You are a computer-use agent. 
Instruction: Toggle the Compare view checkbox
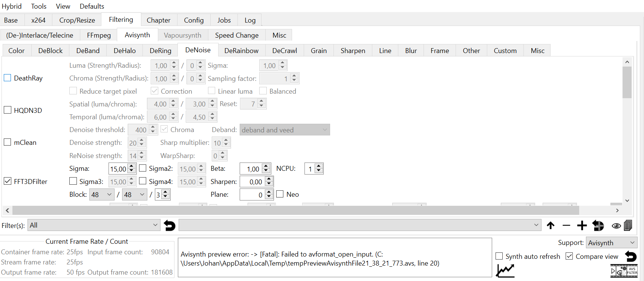coord(569,256)
